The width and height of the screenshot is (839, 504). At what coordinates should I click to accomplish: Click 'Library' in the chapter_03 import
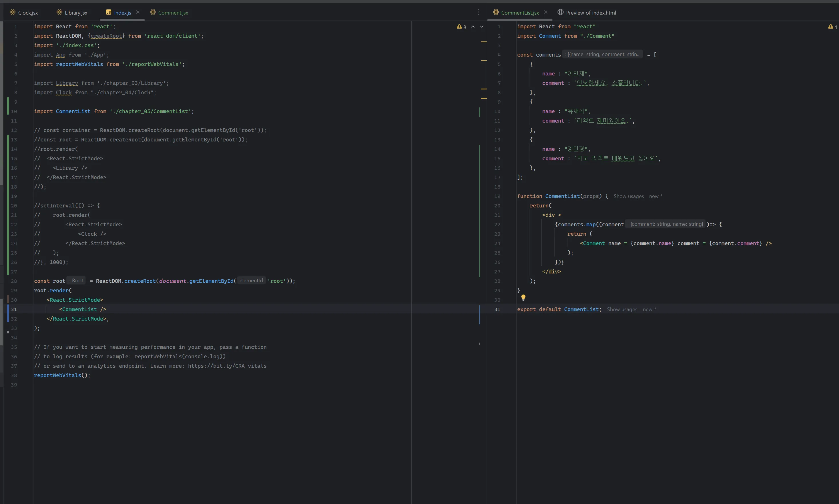(67, 83)
